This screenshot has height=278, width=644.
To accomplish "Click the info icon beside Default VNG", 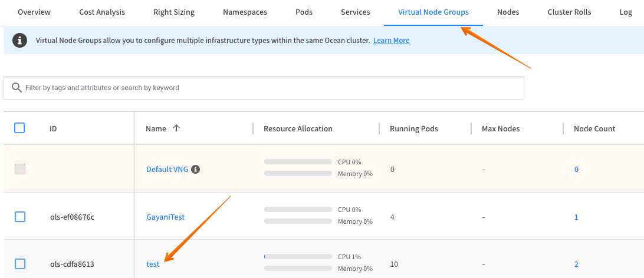I will point(196,170).
